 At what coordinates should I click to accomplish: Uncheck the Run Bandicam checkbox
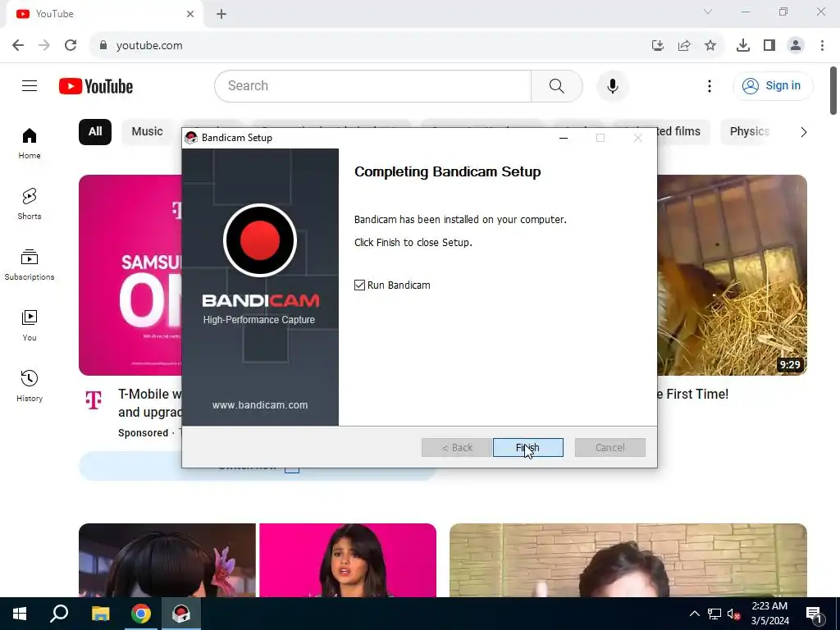(359, 285)
